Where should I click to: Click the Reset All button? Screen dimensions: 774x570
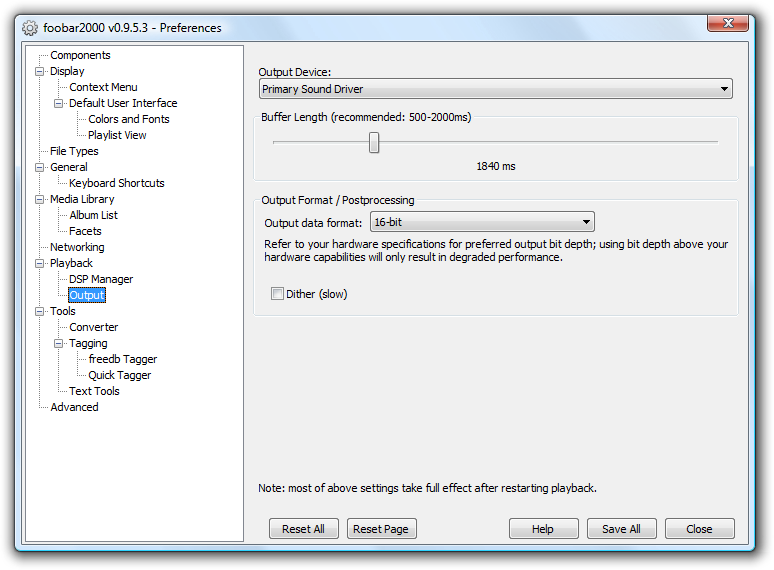coord(304,529)
